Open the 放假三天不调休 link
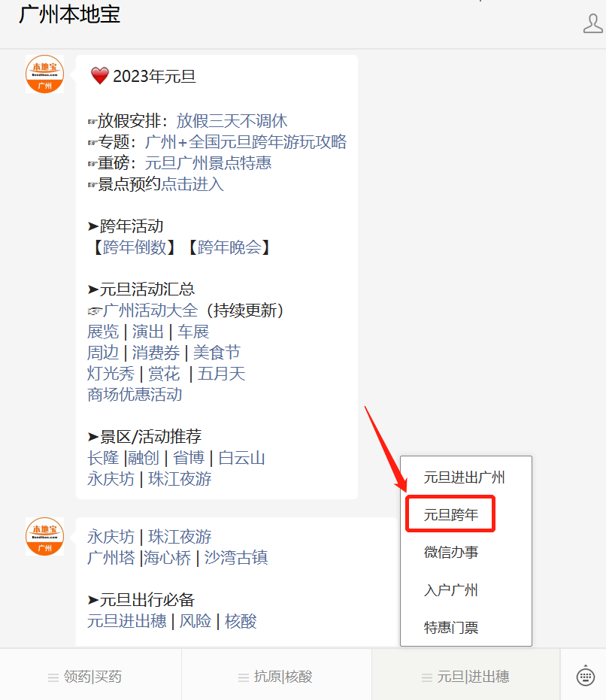 click(232, 121)
